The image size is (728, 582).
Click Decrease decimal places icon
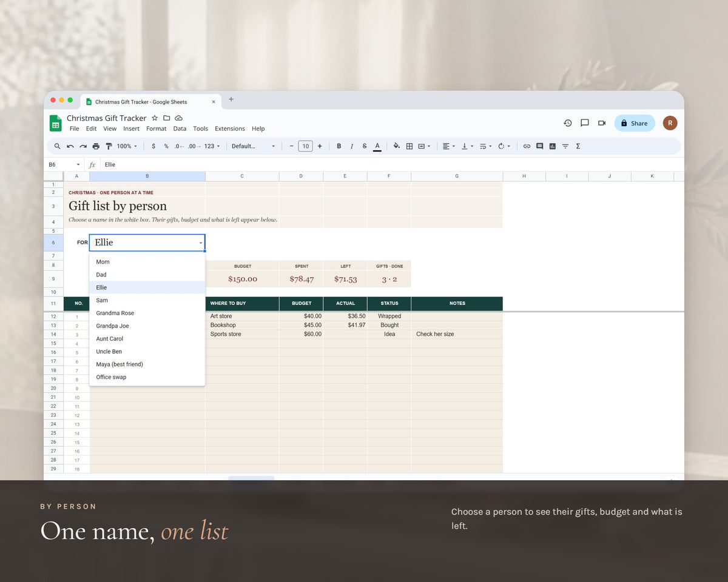click(x=178, y=146)
